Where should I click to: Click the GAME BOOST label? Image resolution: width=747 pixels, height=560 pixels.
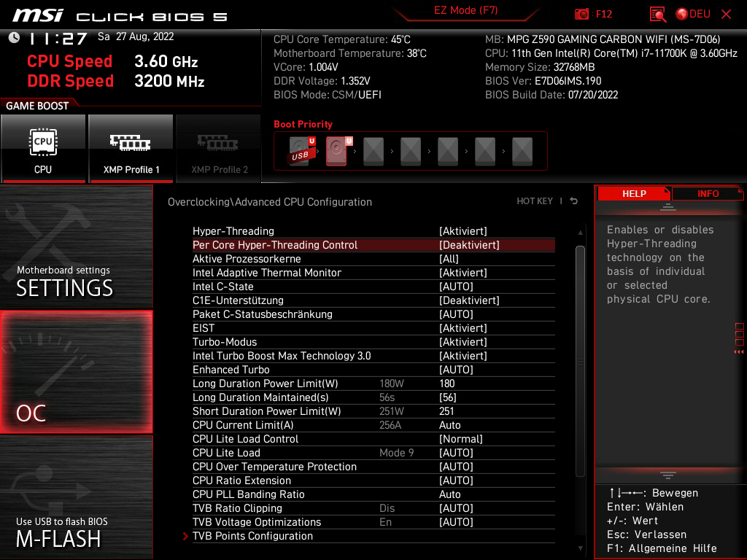37,106
